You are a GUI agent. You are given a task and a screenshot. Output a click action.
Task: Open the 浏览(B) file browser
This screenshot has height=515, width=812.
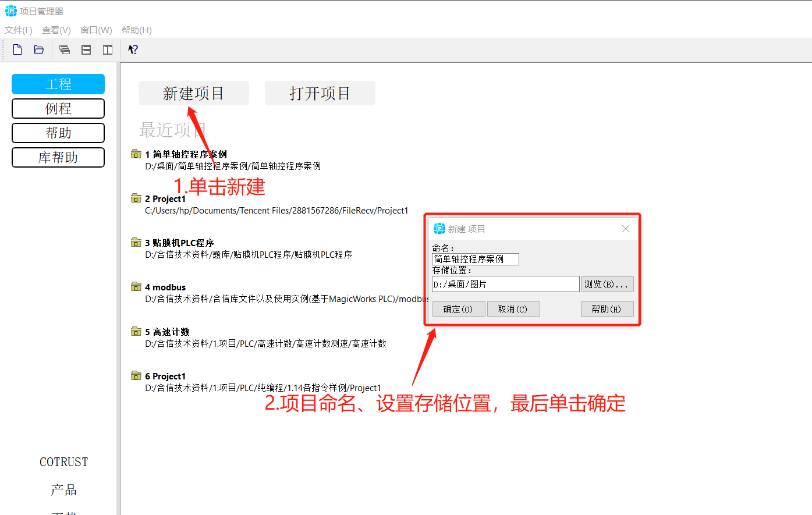[607, 283]
